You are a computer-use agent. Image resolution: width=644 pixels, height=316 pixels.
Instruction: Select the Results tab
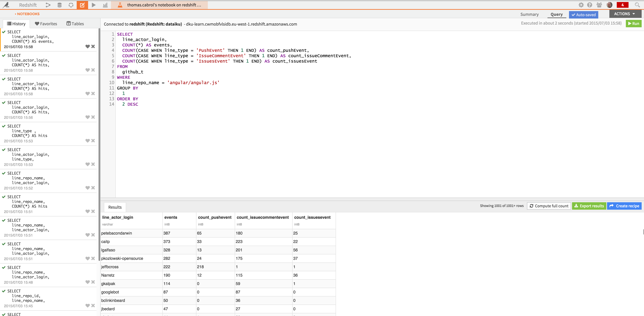tap(115, 207)
